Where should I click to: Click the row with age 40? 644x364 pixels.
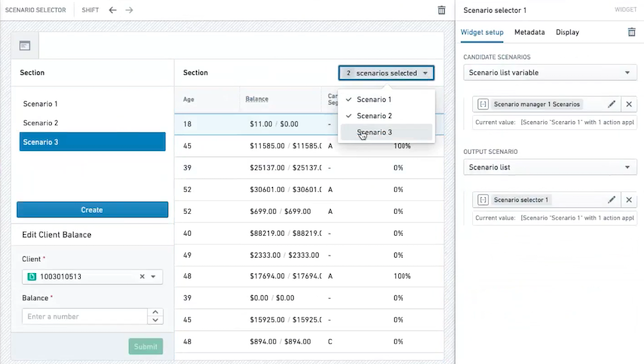(x=309, y=233)
